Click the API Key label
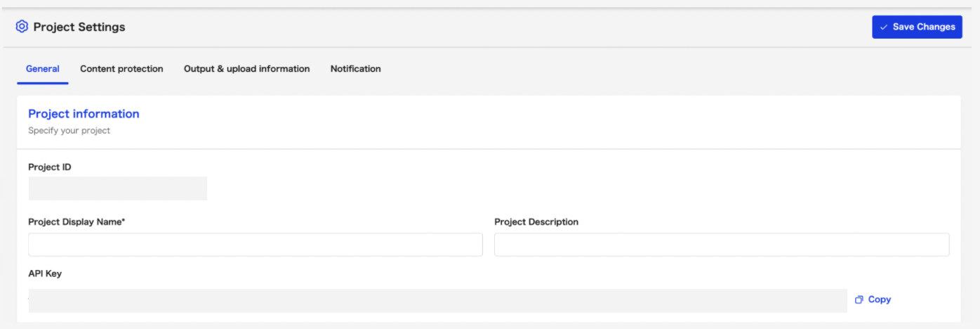 click(45, 273)
